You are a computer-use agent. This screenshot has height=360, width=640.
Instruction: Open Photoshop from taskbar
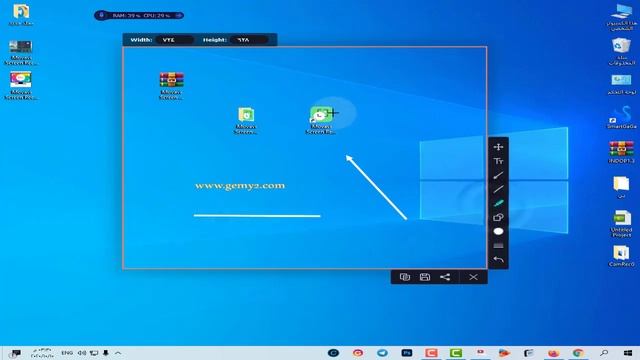407,353
